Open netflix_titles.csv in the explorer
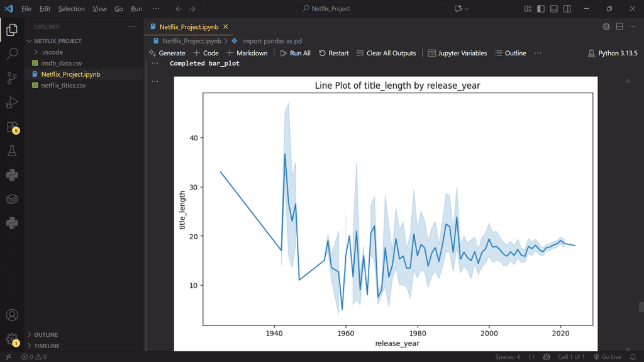 (63, 85)
